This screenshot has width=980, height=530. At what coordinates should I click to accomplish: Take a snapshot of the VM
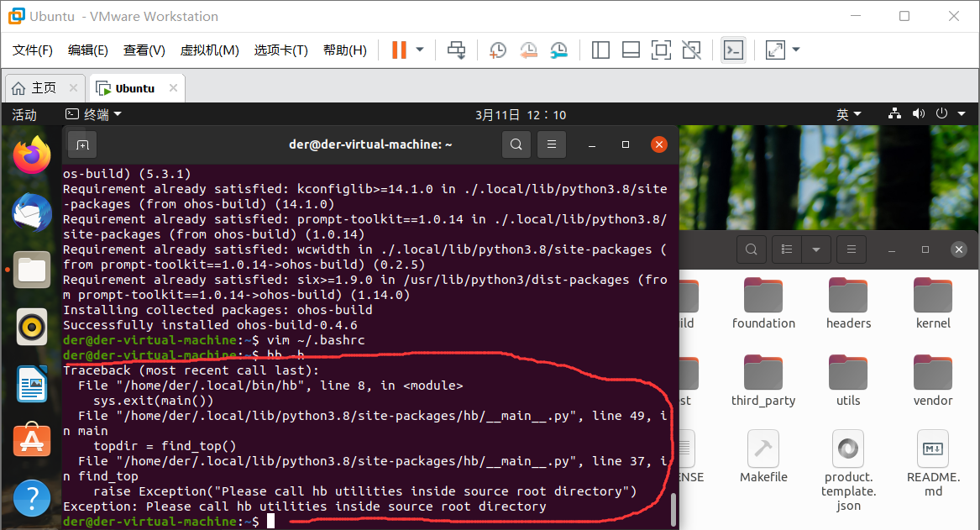pos(497,50)
